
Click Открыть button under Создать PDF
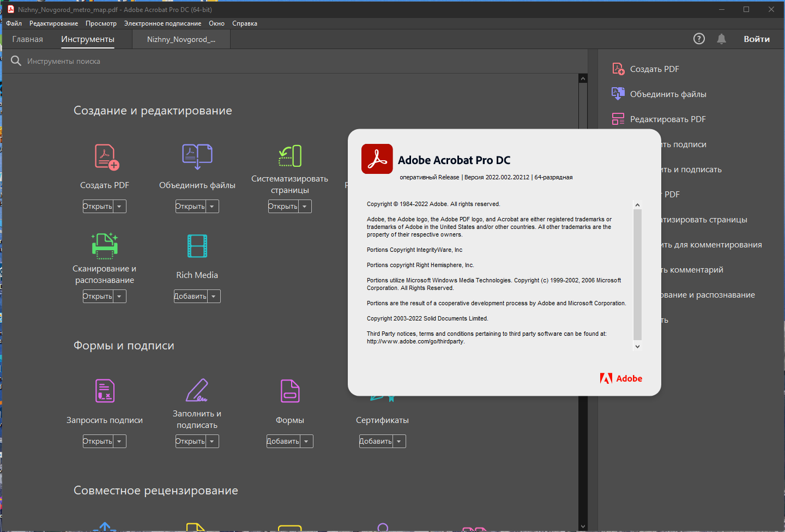[x=98, y=206]
